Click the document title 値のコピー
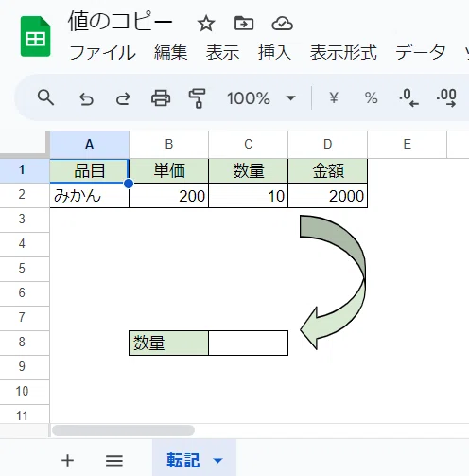The image size is (469, 476). (120, 22)
